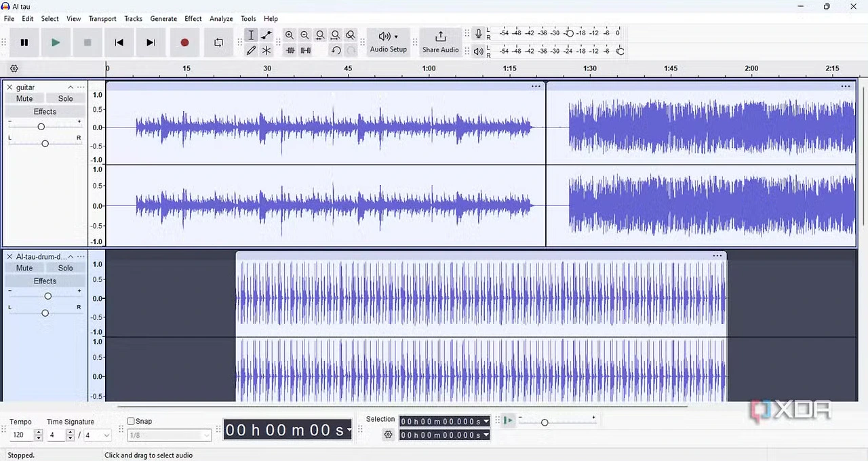Open the Tools menu
Viewport: 868px width, 461px height.
(248, 19)
